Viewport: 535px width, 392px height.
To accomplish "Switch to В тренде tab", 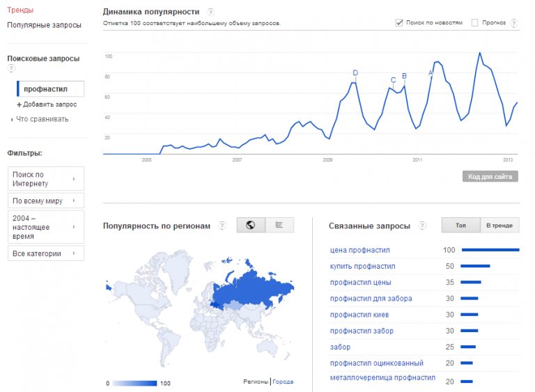I will 499,226.
